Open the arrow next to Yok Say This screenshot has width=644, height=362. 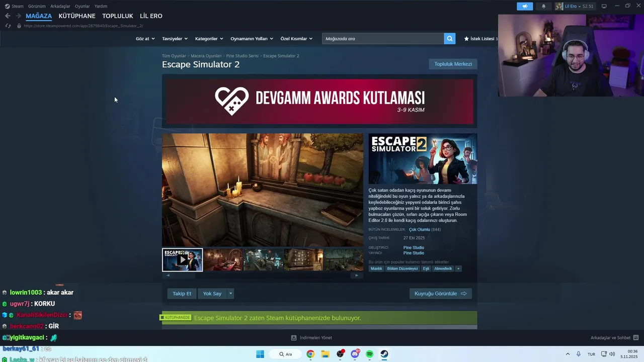230,294
